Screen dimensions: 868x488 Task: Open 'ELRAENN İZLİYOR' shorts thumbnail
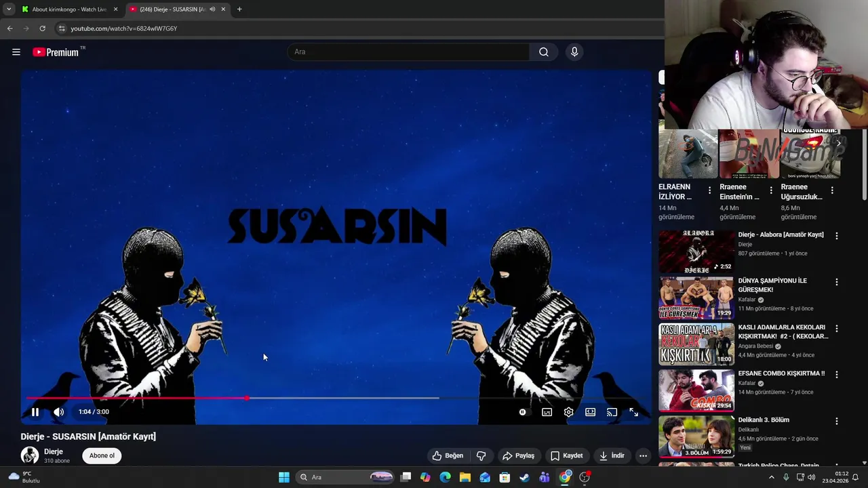pyautogui.click(x=688, y=154)
